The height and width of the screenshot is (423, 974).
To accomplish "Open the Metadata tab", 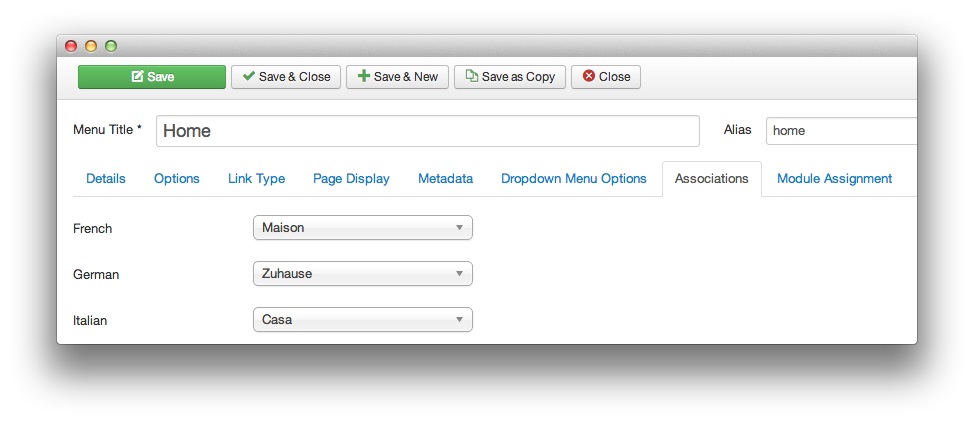I will click(445, 179).
